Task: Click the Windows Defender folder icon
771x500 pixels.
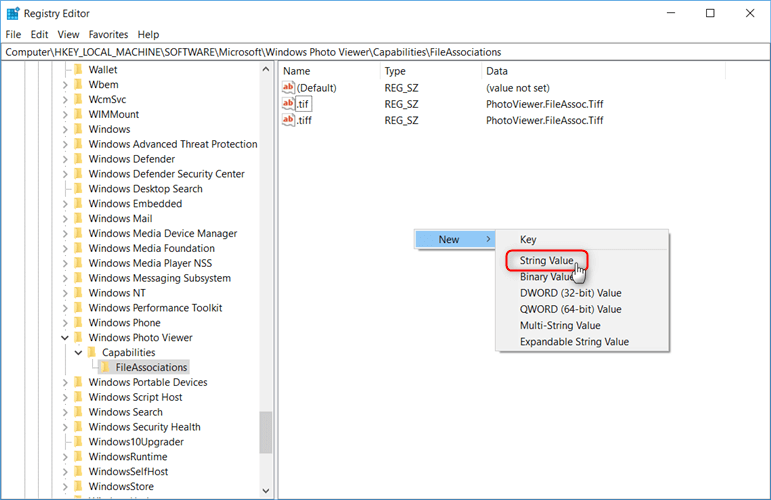Action: pos(78,159)
